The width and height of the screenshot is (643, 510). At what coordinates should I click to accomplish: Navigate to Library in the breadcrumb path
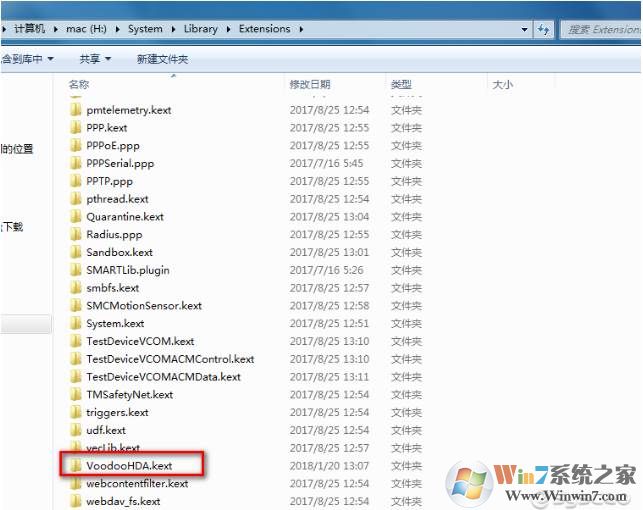click(200, 29)
